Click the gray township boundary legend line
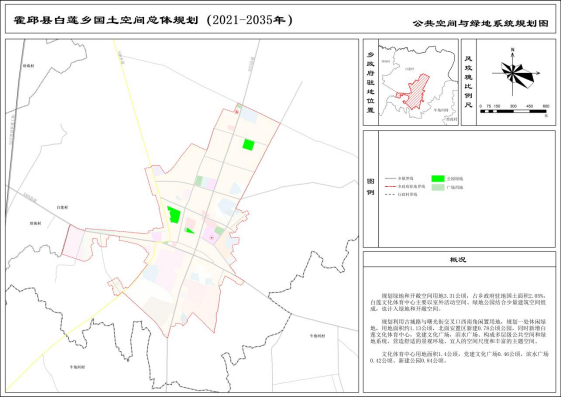Viewport: 561px width, 397px height. pos(390,178)
